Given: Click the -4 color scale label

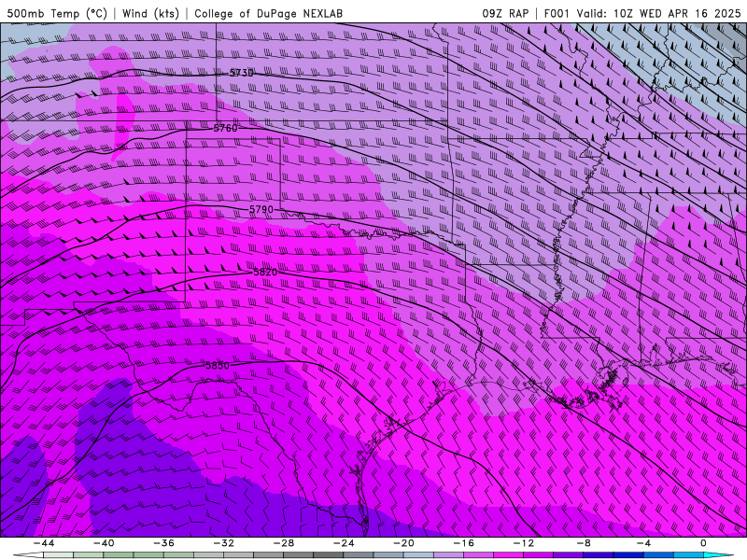Looking at the screenshot, I should (643, 543).
